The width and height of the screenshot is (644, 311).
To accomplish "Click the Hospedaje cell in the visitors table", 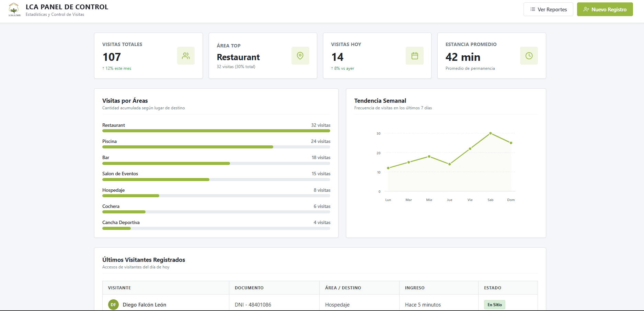I will (x=337, y=305).
